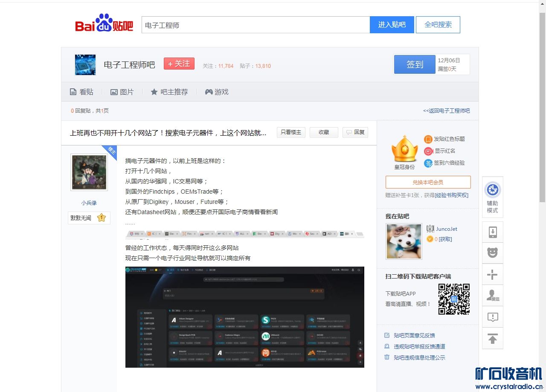The image size is (546, 392).
Task: Click the red 显示红名 icon
Action: point(428,151)
